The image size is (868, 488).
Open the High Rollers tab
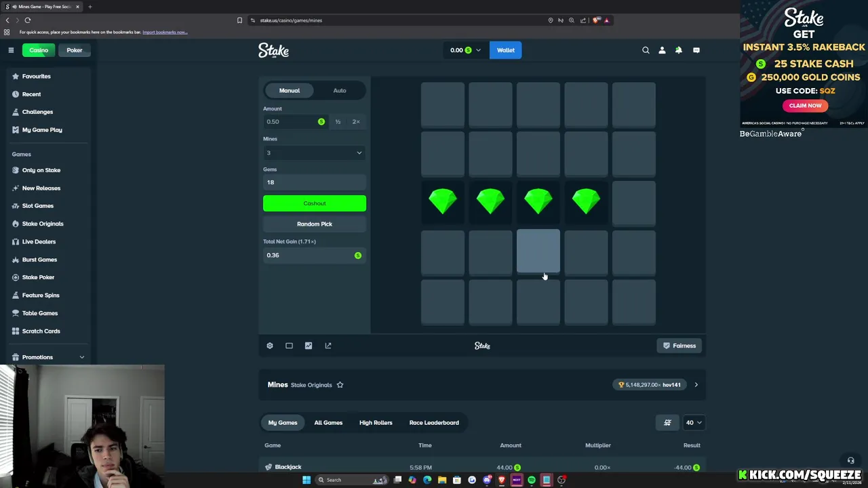point(376,422)
